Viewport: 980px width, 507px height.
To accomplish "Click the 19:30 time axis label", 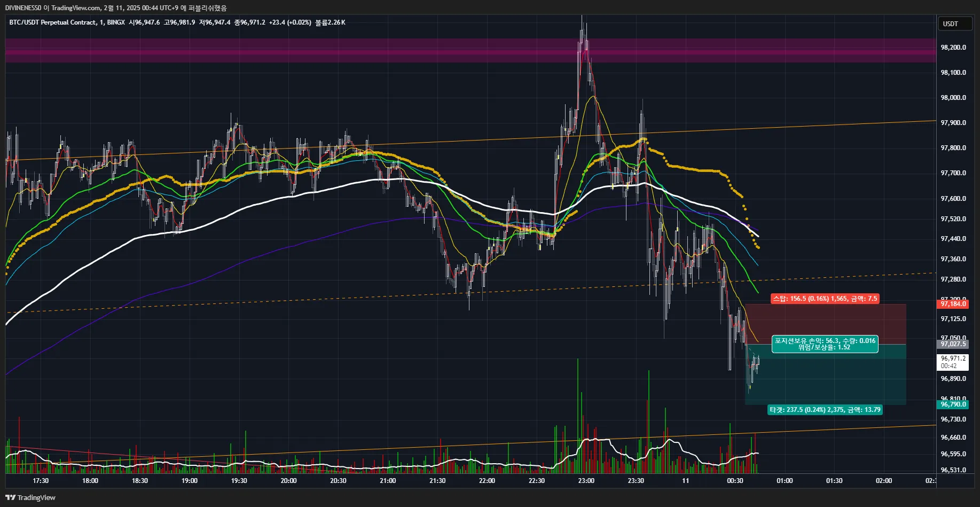I will coord(239,481).
